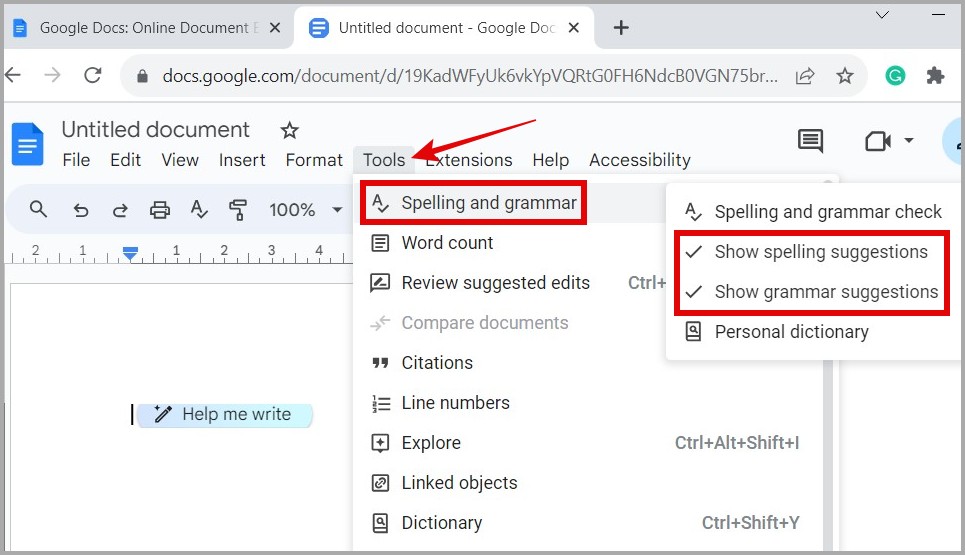Click the search menus magnifier icon
This screenshot has width=965, height=555.
[38, 209]
